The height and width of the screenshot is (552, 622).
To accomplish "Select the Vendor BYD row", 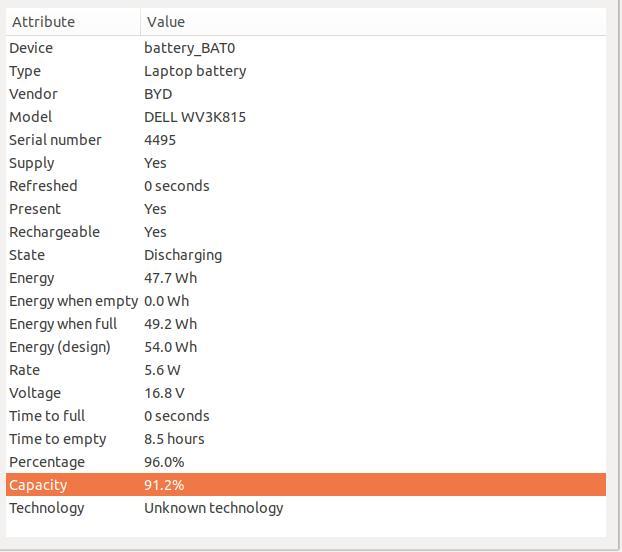I will [x=306, y=94].
